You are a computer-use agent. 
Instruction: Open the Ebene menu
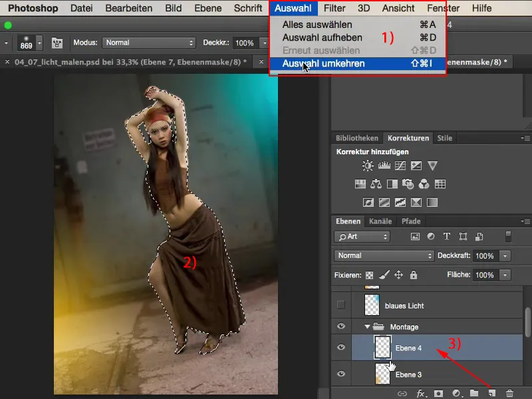pyautogui.click(x=207, y=8)
